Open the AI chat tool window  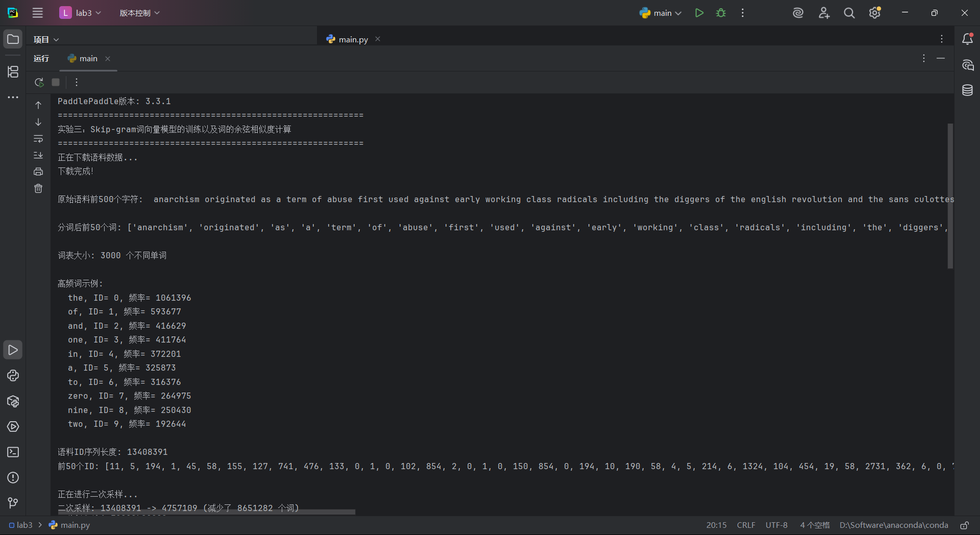[967, 65]
